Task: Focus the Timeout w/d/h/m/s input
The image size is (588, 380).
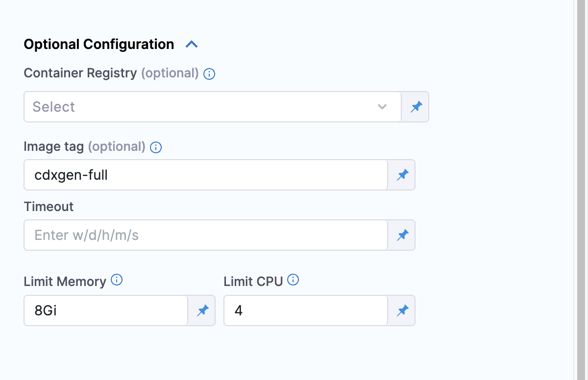Action: point(206,235)
